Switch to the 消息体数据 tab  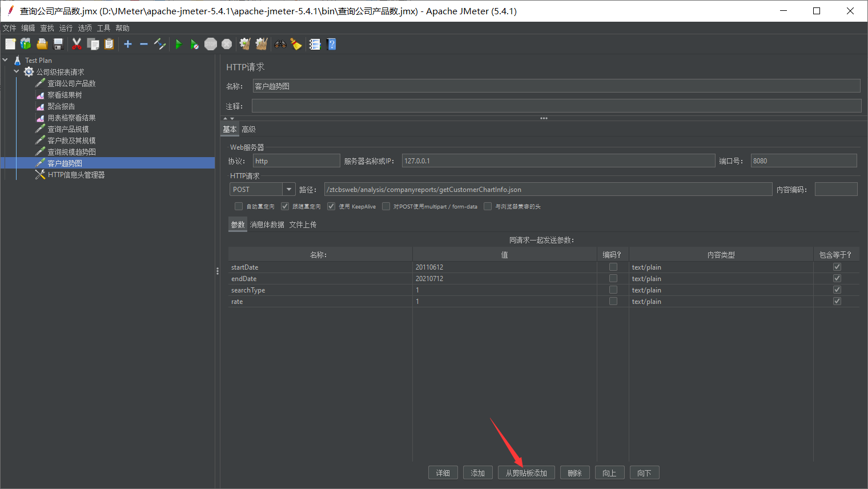[x=267, y=225]
